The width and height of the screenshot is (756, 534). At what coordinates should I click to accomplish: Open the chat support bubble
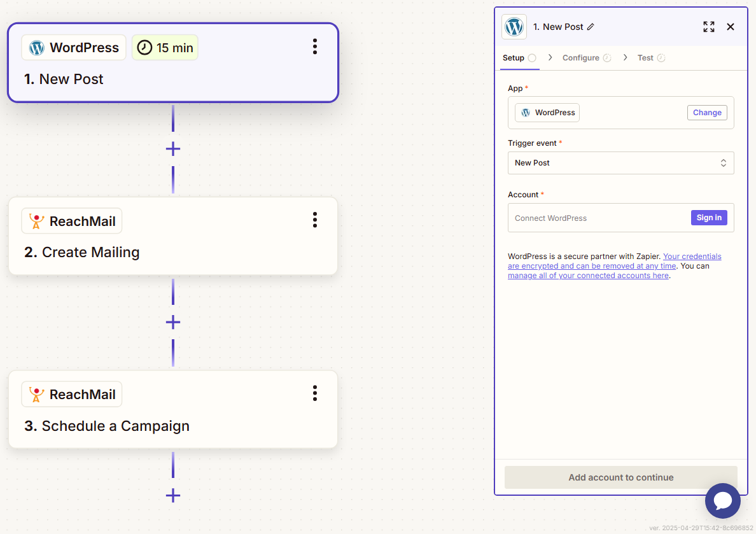[723, 501]
